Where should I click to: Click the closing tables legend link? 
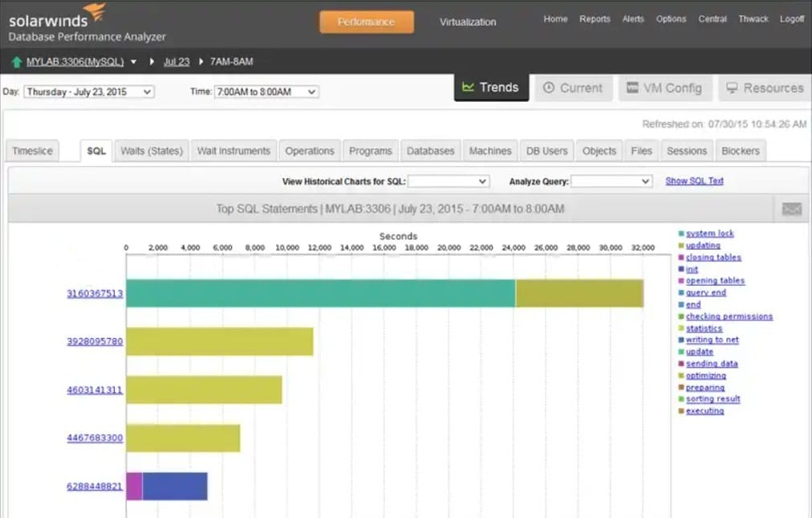[713, 257]
